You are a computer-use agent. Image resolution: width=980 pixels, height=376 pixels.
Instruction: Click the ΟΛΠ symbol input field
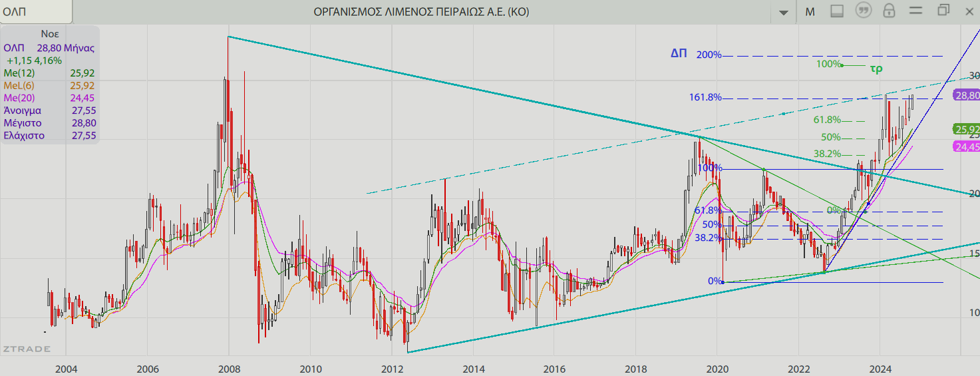[x=35, y=12]
